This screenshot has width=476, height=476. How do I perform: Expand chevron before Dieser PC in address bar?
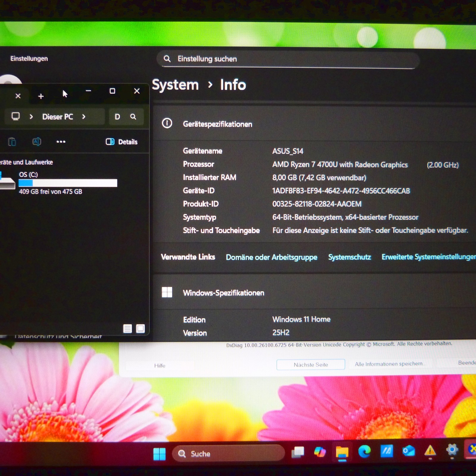31,117
